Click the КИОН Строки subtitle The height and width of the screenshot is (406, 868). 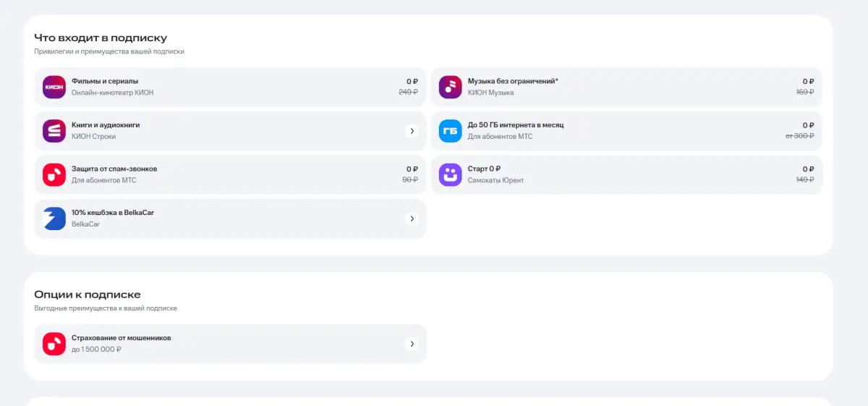pos(93,136)
